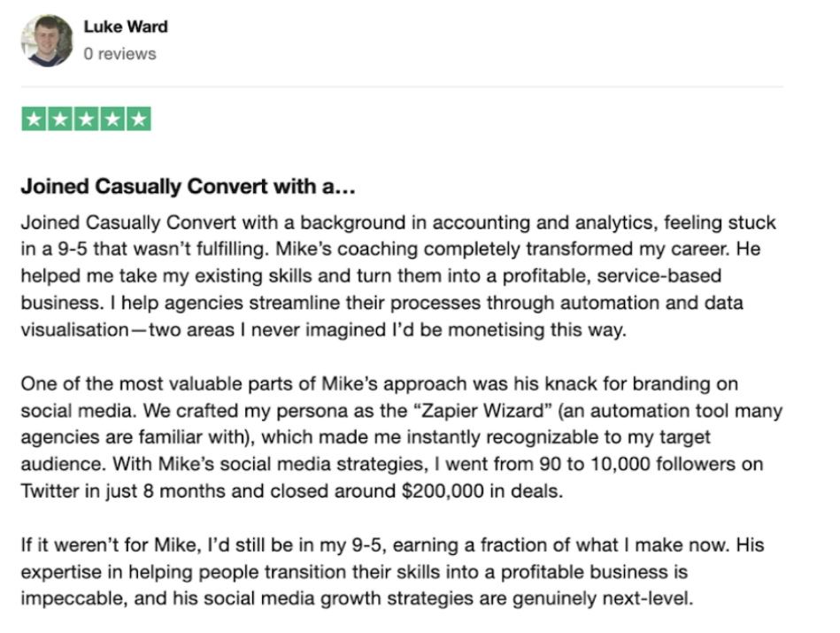Select the fourth green rating star
The image size is (840, 633).
click(x=112, y=119)
